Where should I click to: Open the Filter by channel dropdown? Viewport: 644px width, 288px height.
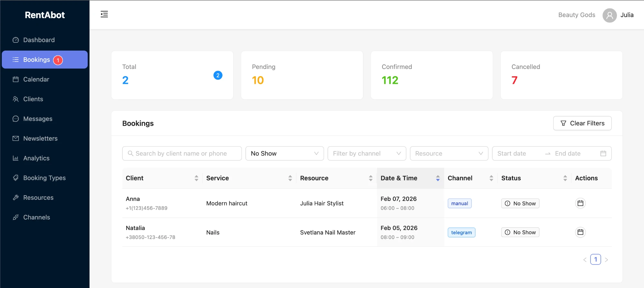pos(367,154)
